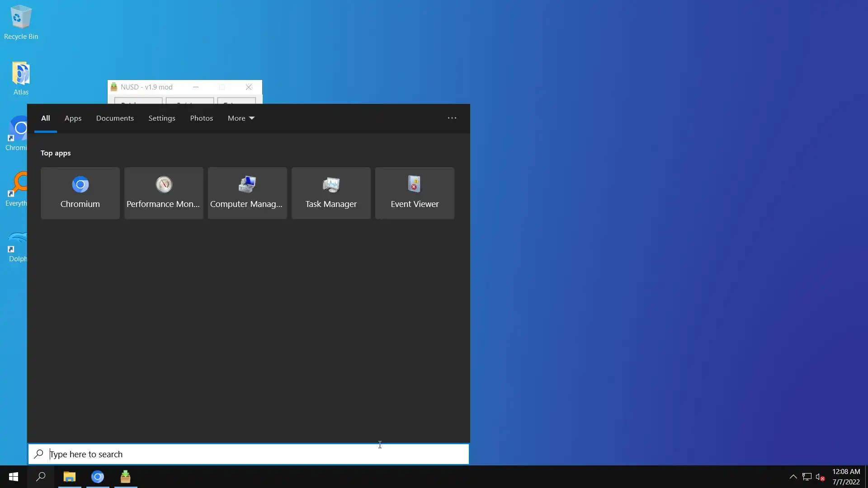The height and width of the screenshot is (488, 868).
Task: Click File Explorer taskbar icon
Action: click(x=69, y=477)
